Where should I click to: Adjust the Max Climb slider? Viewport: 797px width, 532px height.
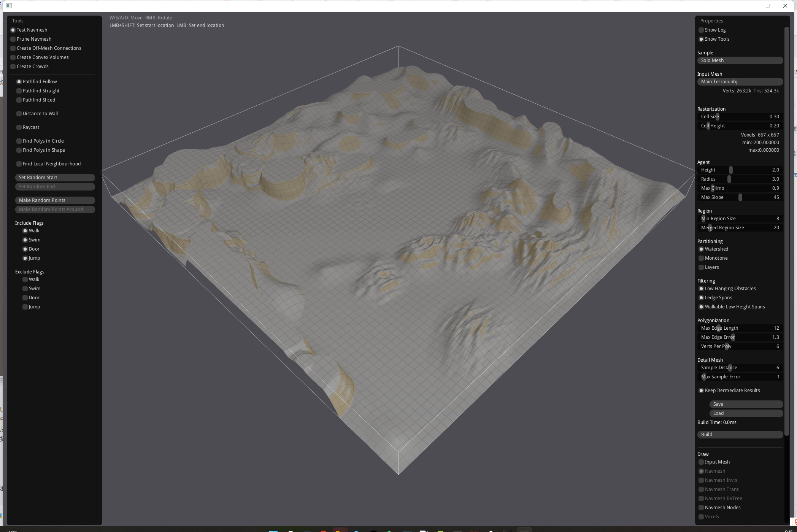[x=740, y=188]
